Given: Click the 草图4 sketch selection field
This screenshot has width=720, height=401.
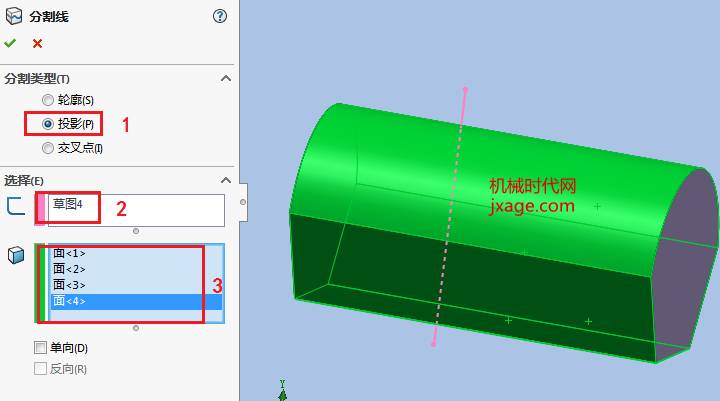Looking at the screenshot, I should click(x=136, y=210).
